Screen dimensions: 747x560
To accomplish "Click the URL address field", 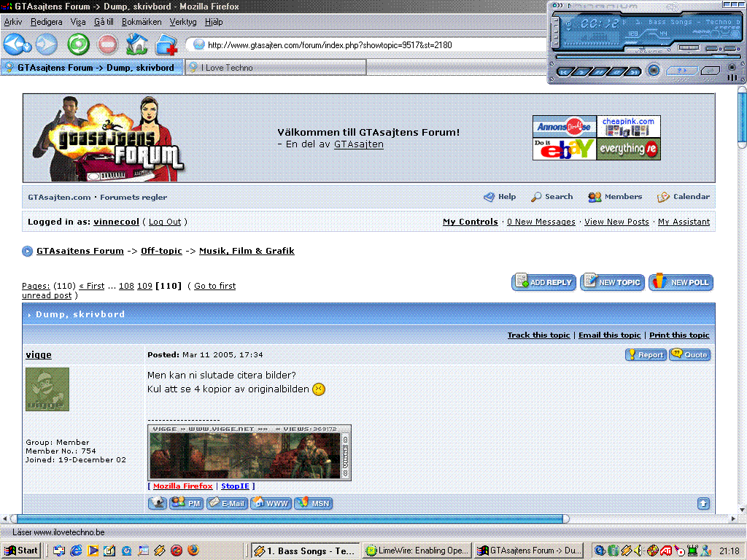I will click(x=367, y=44).
